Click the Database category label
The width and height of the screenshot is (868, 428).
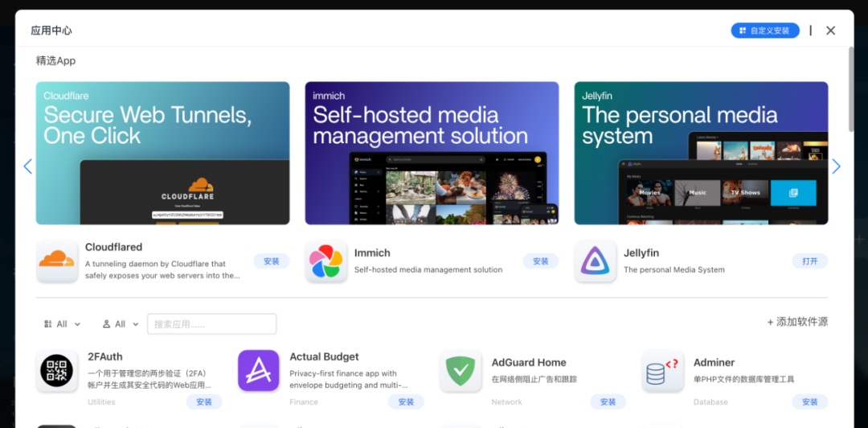pyautogui.click(x=710, y=402)
